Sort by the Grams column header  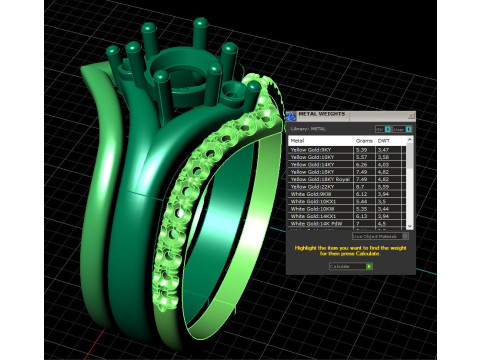[364, 141]
